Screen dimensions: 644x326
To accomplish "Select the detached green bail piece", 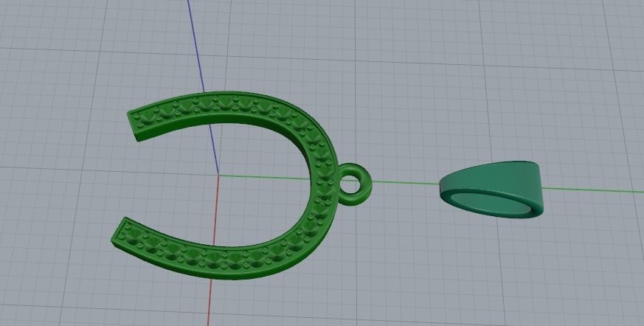I will (491, 190).
